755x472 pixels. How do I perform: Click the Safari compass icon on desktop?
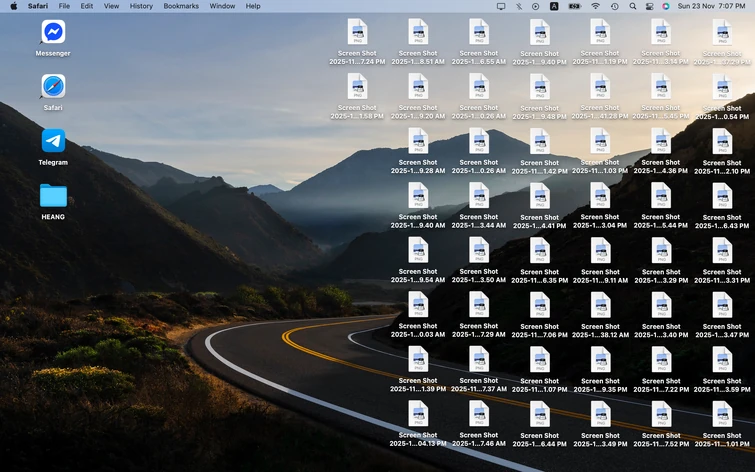53,87
